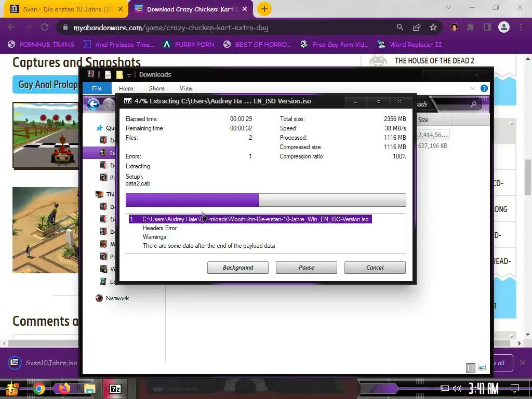Viewport: 532px width, 399px height.
Task: Open the racing kart screenshot thumbnail
Action: pos(46,136)
